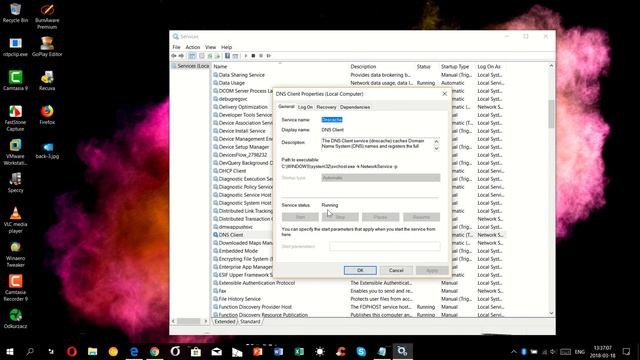Select the VLC media player desktop icon
Screen dimensions: 640x360
(x=16, y=220)
